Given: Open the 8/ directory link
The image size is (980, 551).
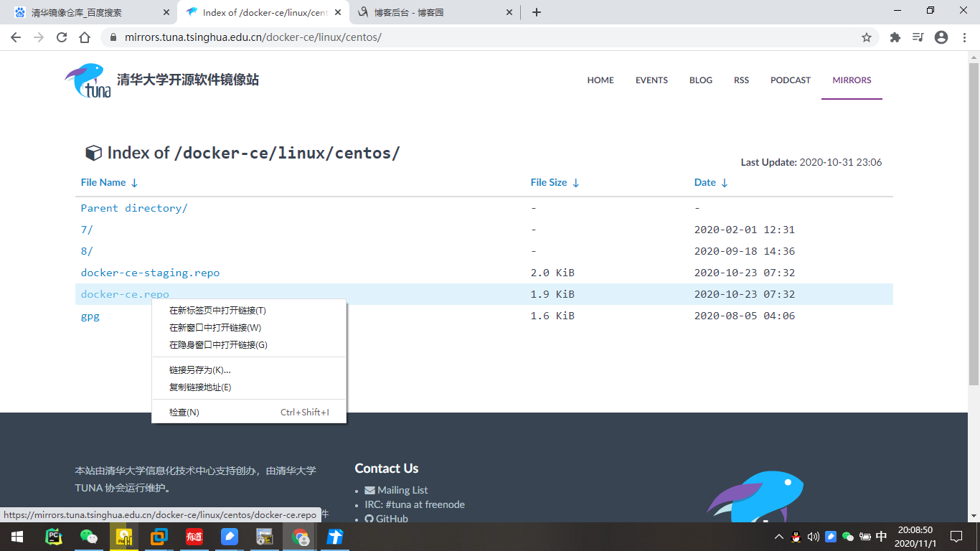Looking at the screenshot, I should click(87, 251).
